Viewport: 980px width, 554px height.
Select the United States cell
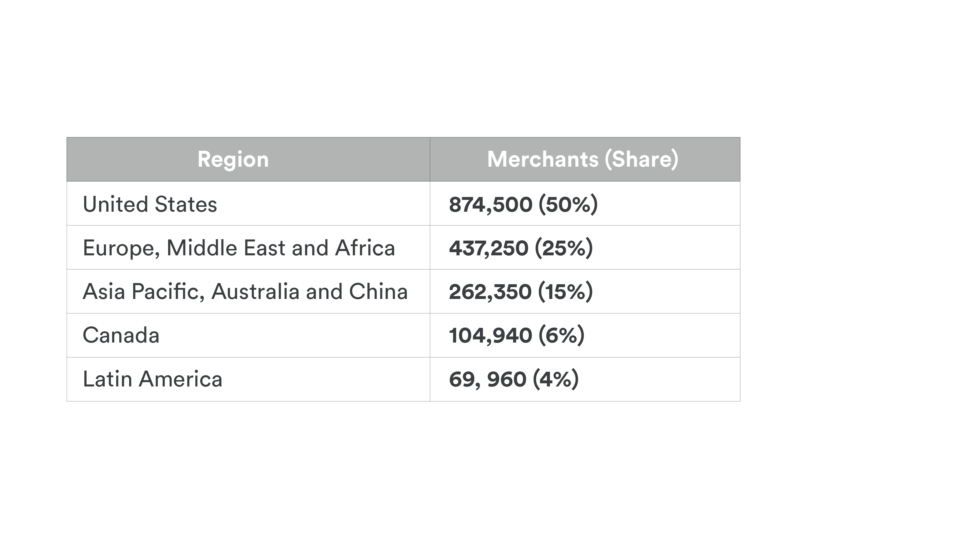(x=150, y=204)
